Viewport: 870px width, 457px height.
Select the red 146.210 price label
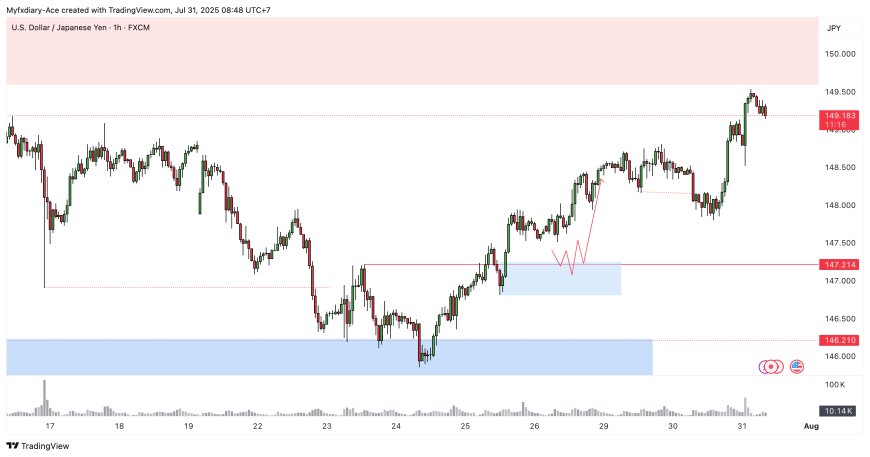[x=838, y=341]
